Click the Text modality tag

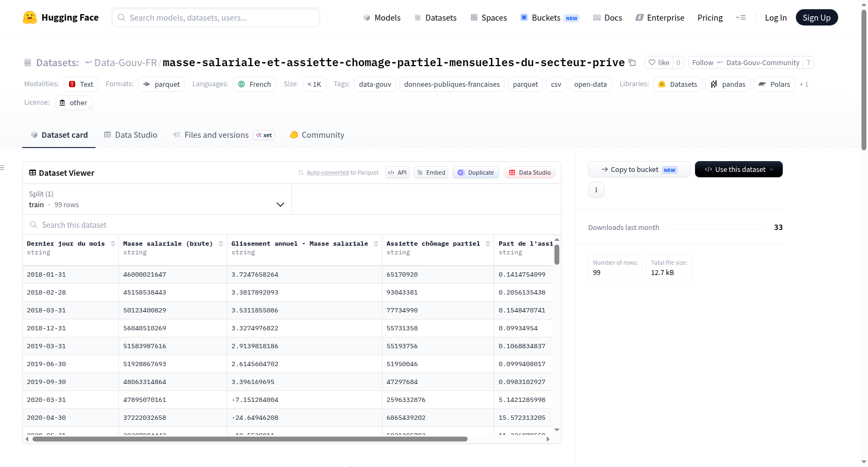81,84
